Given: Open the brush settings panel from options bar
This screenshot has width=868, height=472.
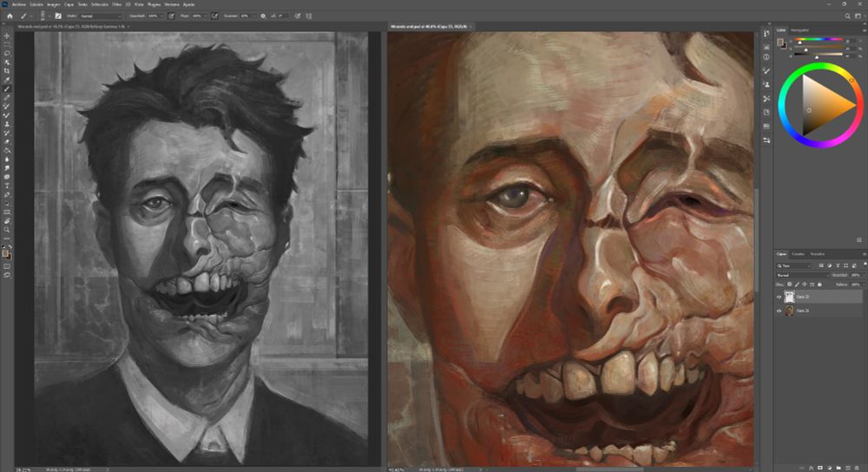Looking at the screenshot, I should click(58, 16).
